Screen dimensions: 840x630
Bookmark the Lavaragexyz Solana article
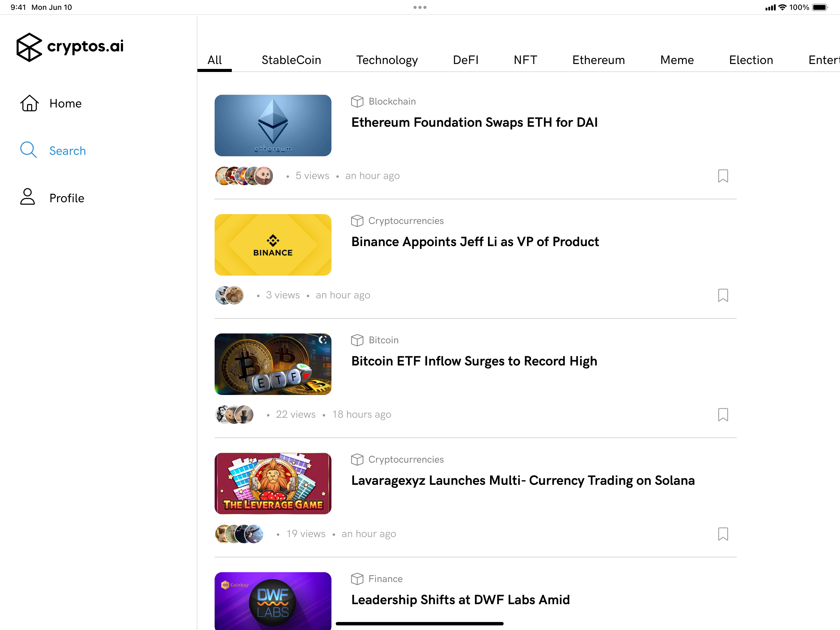[x=723, y=534]
